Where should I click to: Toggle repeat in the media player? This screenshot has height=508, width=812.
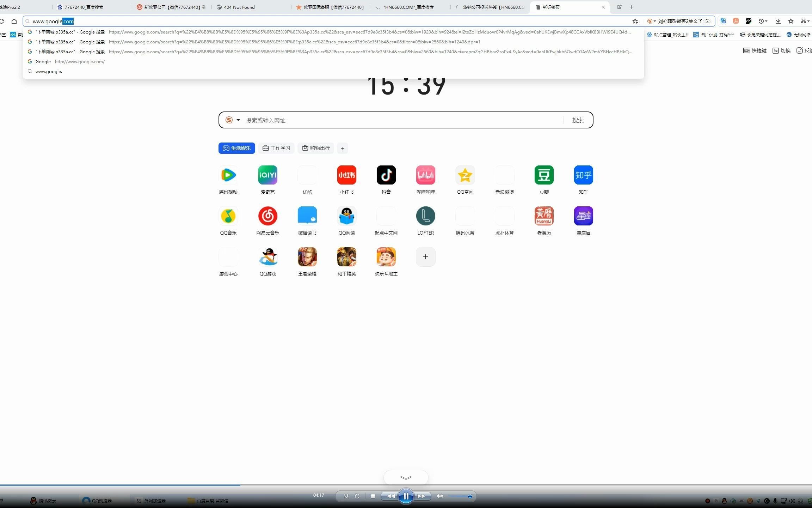[357, 496]
